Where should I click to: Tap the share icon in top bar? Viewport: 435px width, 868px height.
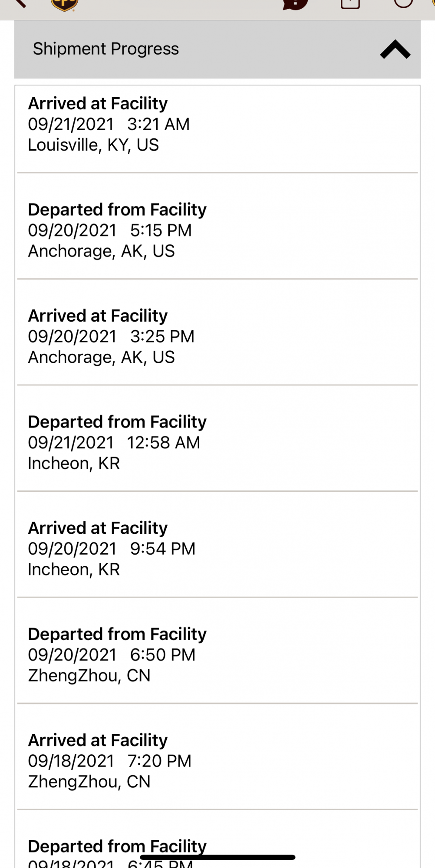click(350, 4)
